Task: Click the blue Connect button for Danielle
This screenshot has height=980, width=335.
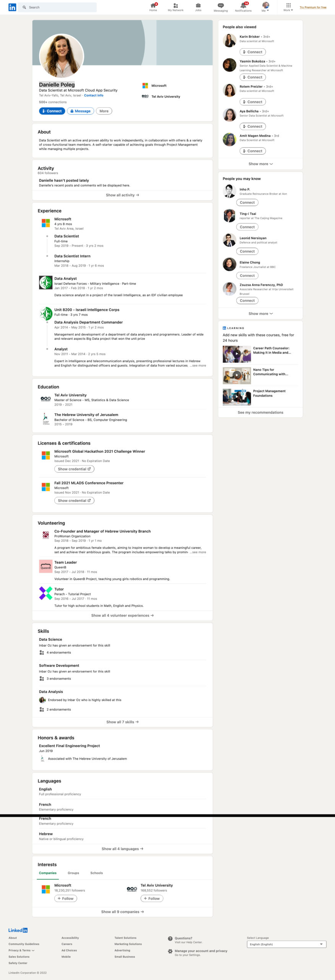Action: pyautogui.click(x=52, y=111)
